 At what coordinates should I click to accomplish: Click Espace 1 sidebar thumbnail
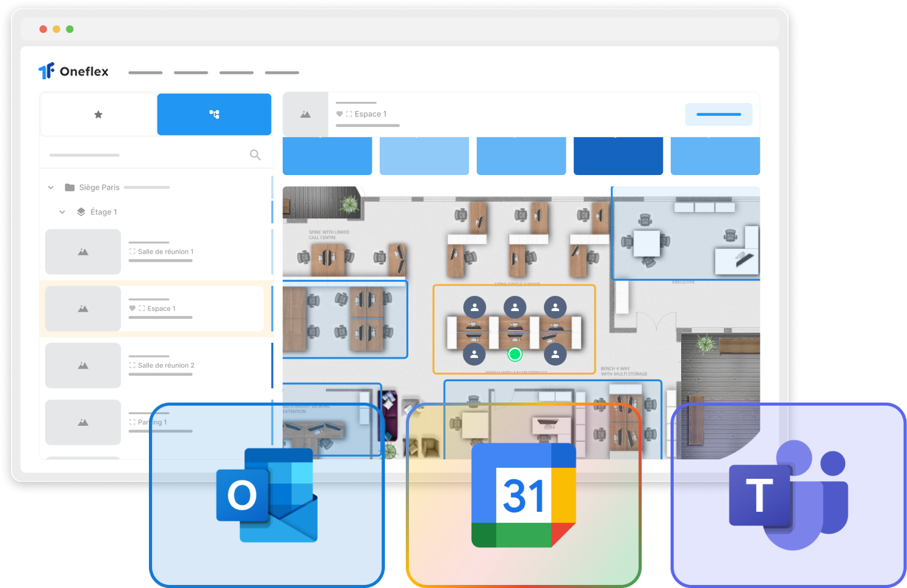coord(83,309)
